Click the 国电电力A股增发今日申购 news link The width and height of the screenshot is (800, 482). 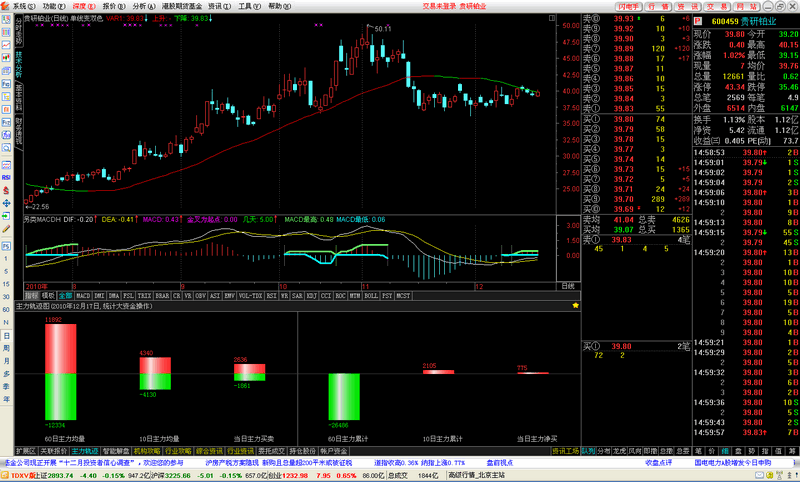(x=733, y=463)
